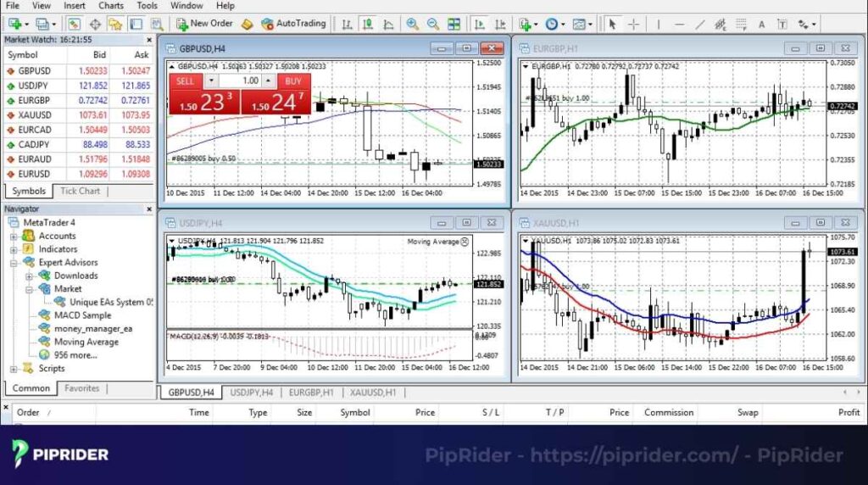
Task: Select the Horizontal Line drawing tool
Action: (679, 24)
